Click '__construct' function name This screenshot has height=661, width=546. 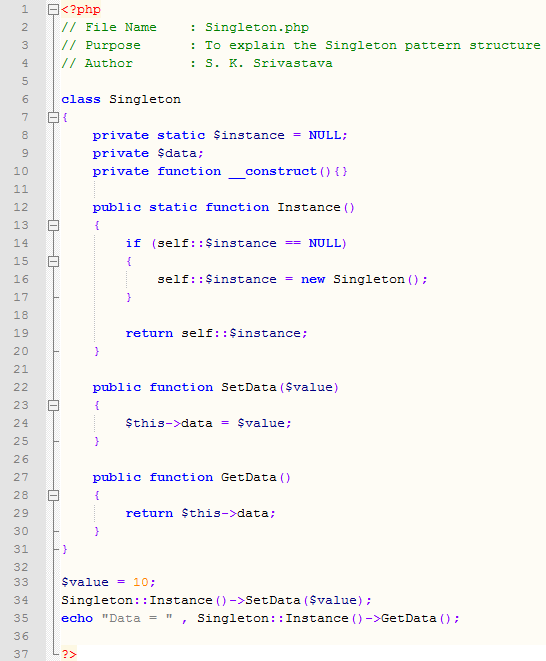click(273, 171)
